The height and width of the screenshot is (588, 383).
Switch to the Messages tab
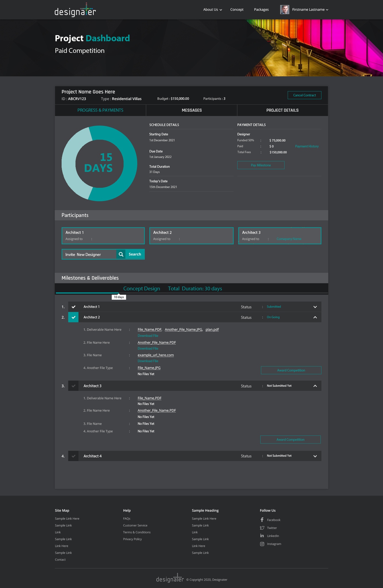pos(192,110)
